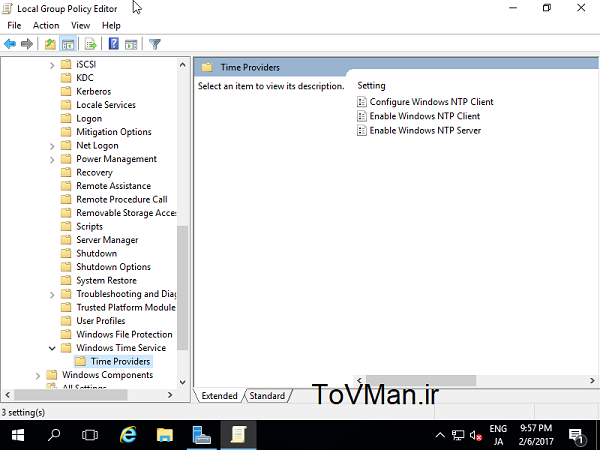Click the Kerberos folder icon

66,91
